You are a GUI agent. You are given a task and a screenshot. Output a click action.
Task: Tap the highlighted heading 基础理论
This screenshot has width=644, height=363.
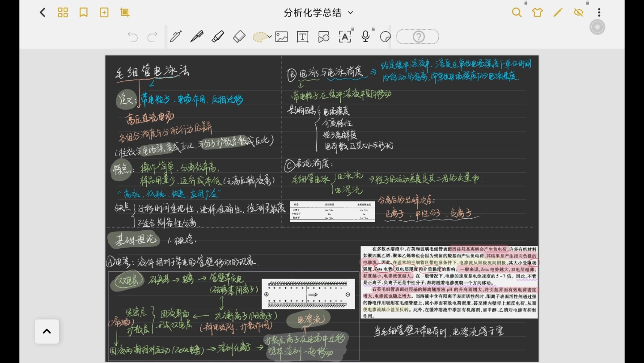(x=134, y=240)
